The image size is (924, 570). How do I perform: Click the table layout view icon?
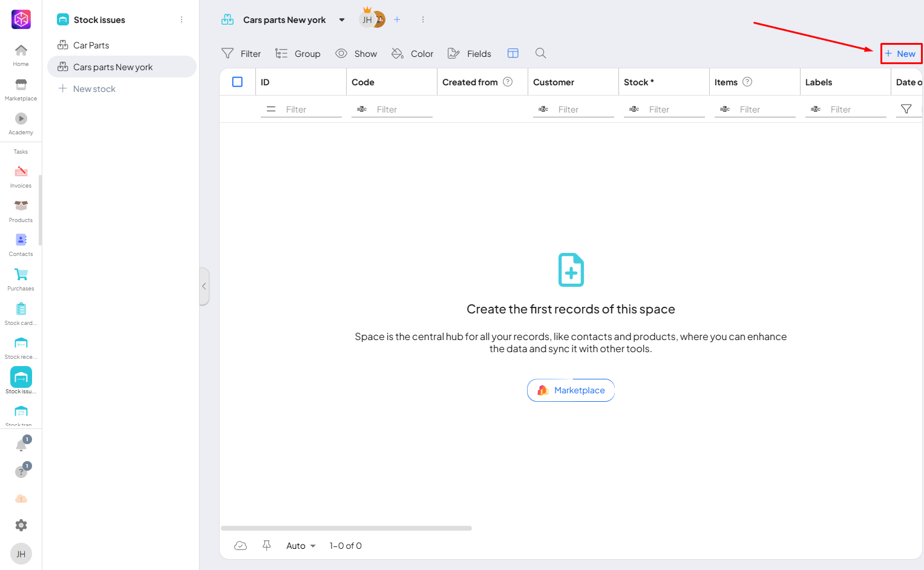point(513,53)
